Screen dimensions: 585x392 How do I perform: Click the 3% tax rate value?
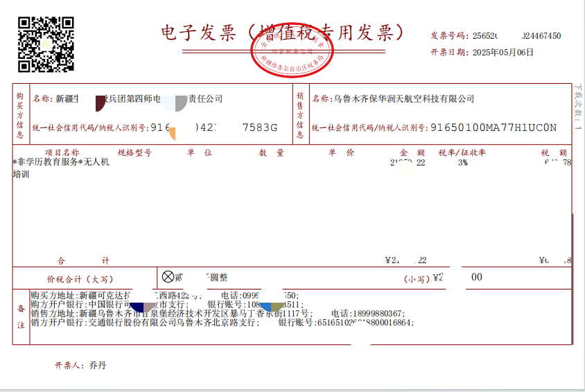click(x=463, y=163)
